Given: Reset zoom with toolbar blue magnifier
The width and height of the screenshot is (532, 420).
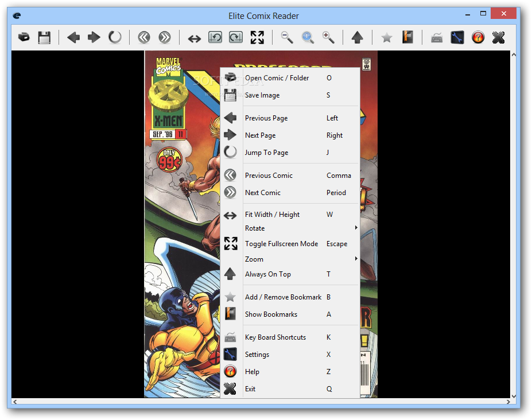Looking at the screenshot, I should click(x=308, y=37).
